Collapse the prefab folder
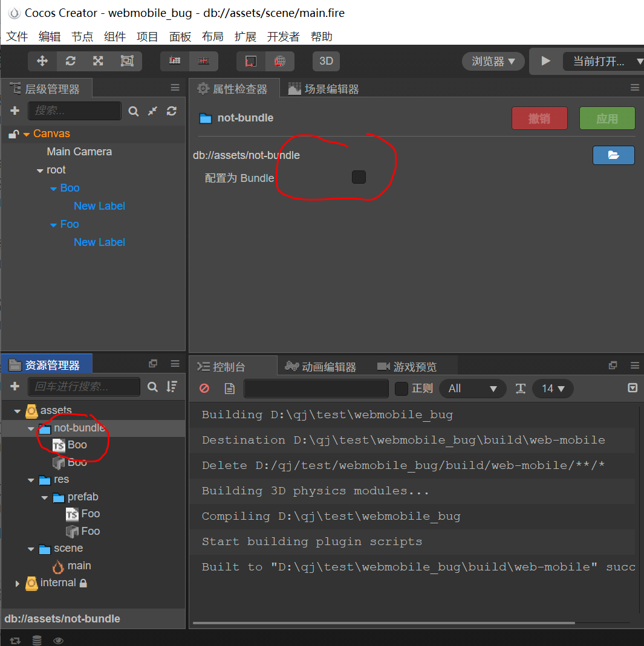 click(45, 498)
